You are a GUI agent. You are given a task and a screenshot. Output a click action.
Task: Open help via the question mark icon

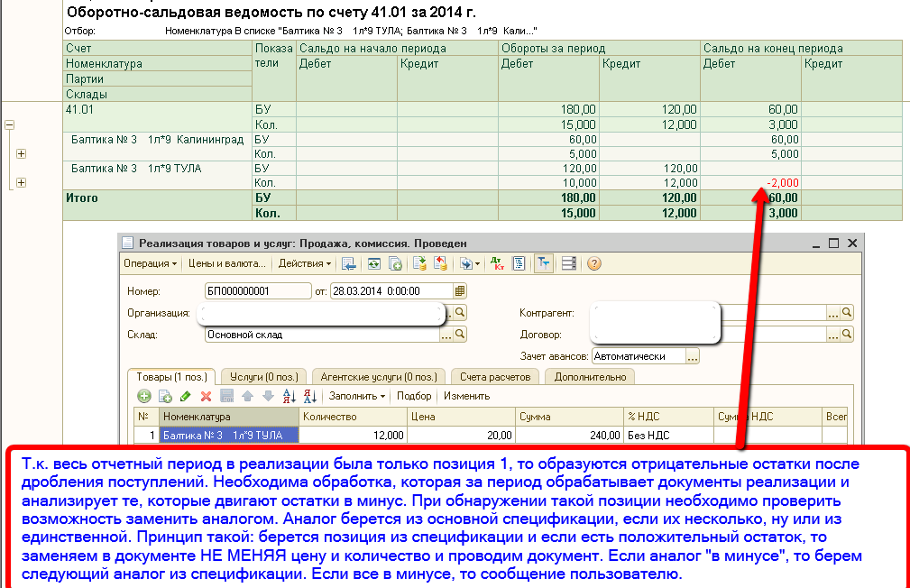coord(594,264)
